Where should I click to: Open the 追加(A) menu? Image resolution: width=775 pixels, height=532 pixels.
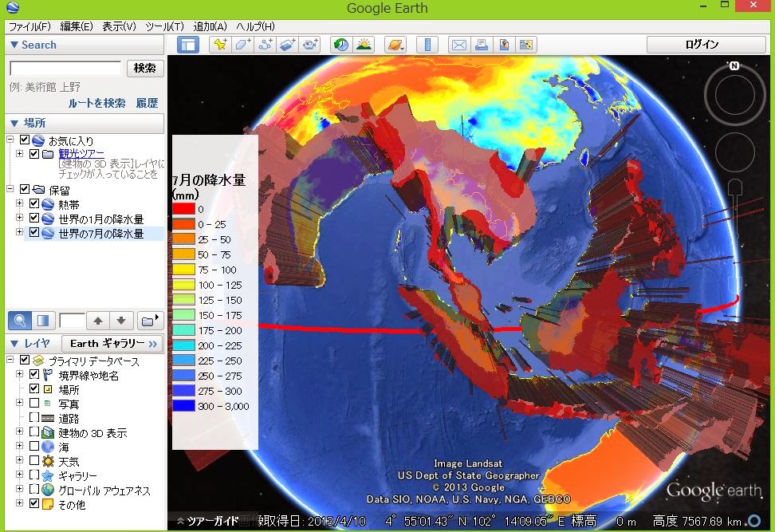(210, 26)
